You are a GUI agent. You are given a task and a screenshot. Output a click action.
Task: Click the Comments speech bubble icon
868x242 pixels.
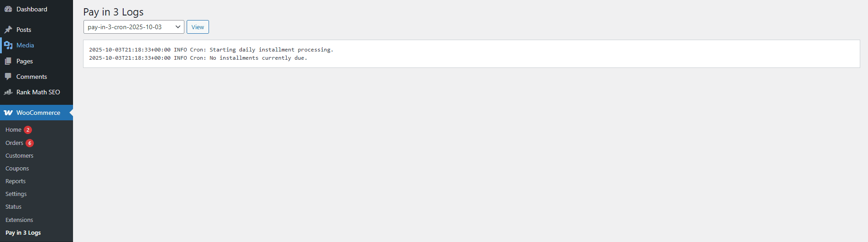pyautogui.click(x=8, y=77)
